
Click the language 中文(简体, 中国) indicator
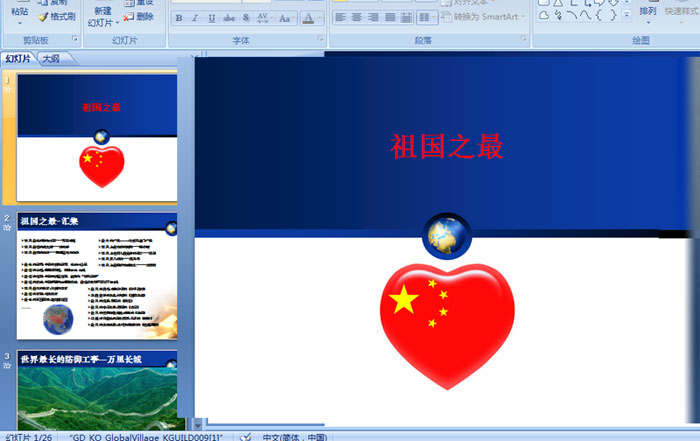point(295,437)
